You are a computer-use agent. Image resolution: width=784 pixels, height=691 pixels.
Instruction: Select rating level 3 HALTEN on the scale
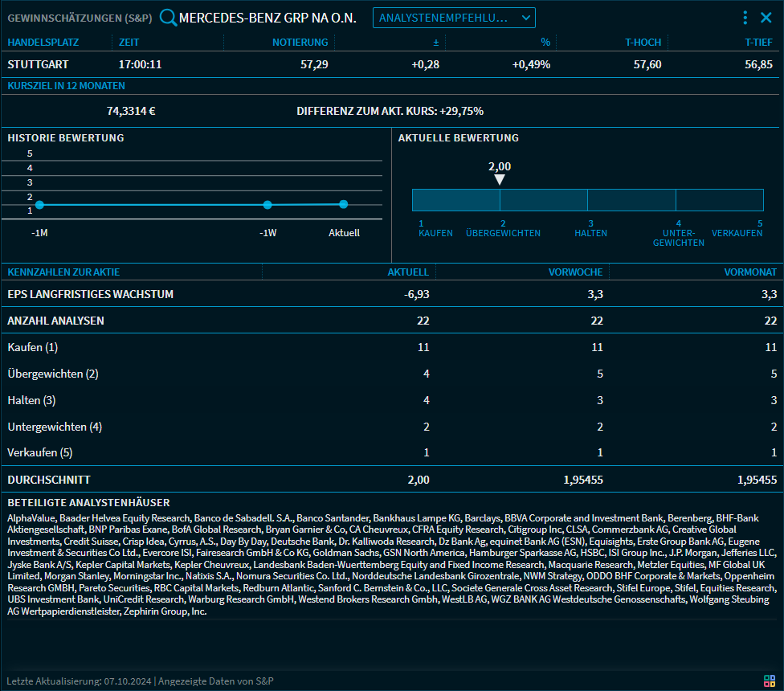590,229
